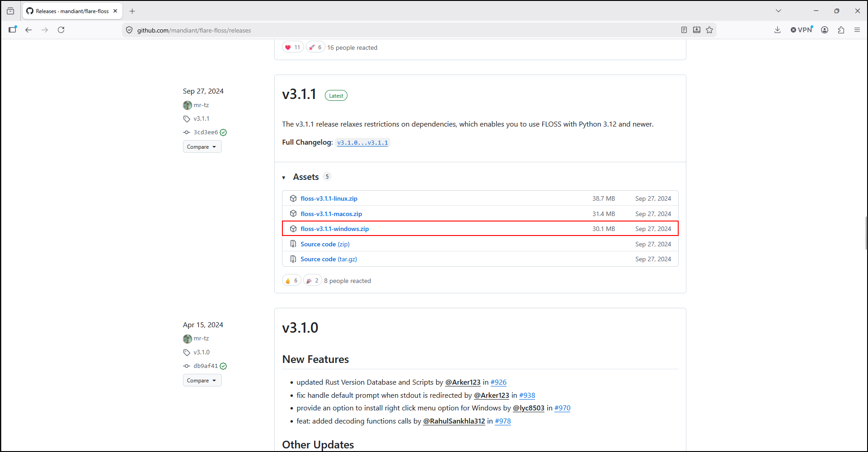Screen dimensions: 868x452
Task: Open the Compare dropdown for v3.1.1
Action: (x=202, y=147)
